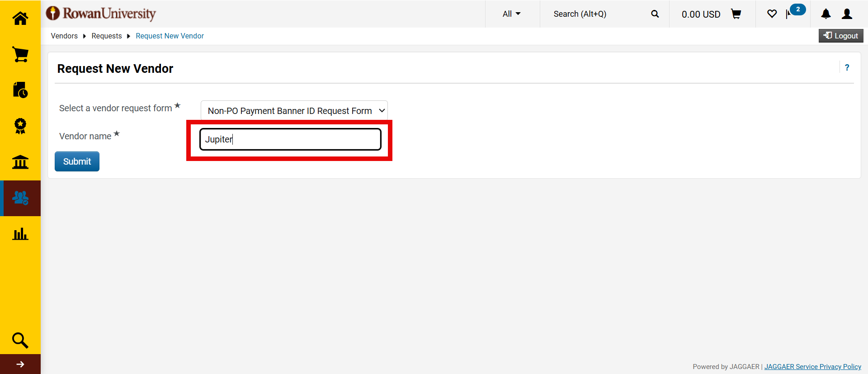
Task: Click the Vendor name text field
Action: pos(290,139)
